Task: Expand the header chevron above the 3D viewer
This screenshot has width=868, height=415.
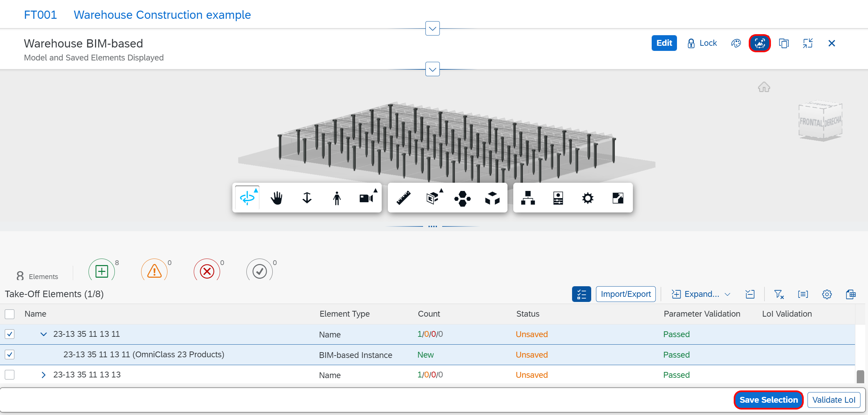Action: tap(432, 69)
